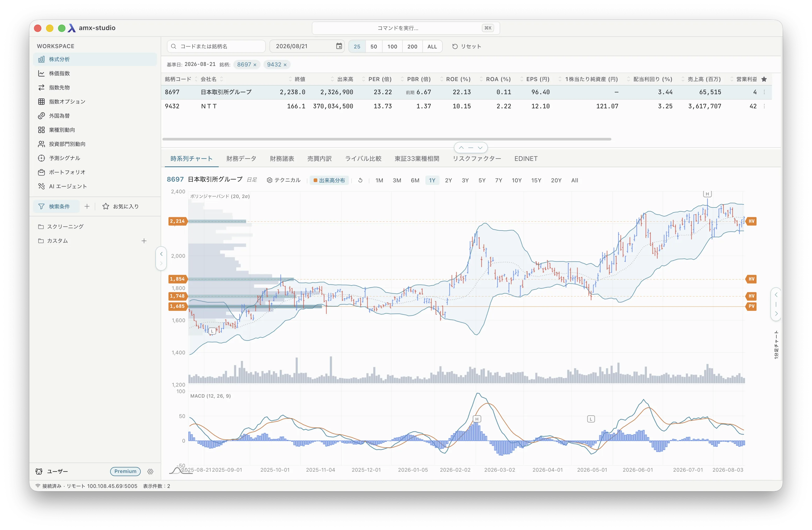Select ALL rows option
Screen dimensions: 812x530
432,46
